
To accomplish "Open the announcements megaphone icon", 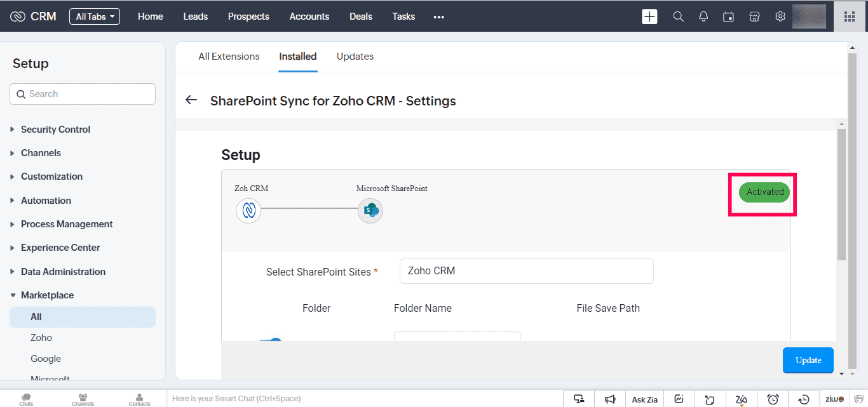I will click(x=610, y=399).
